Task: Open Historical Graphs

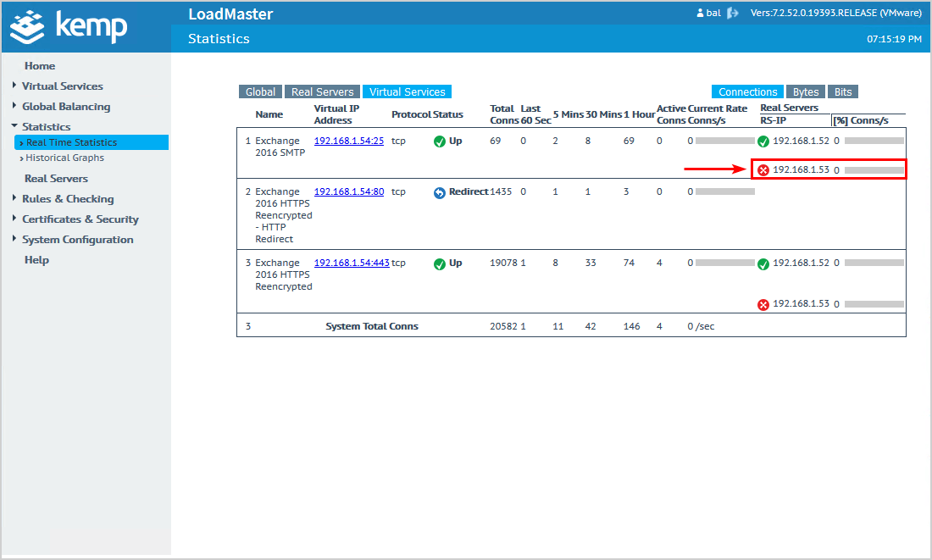Action: 64,158
